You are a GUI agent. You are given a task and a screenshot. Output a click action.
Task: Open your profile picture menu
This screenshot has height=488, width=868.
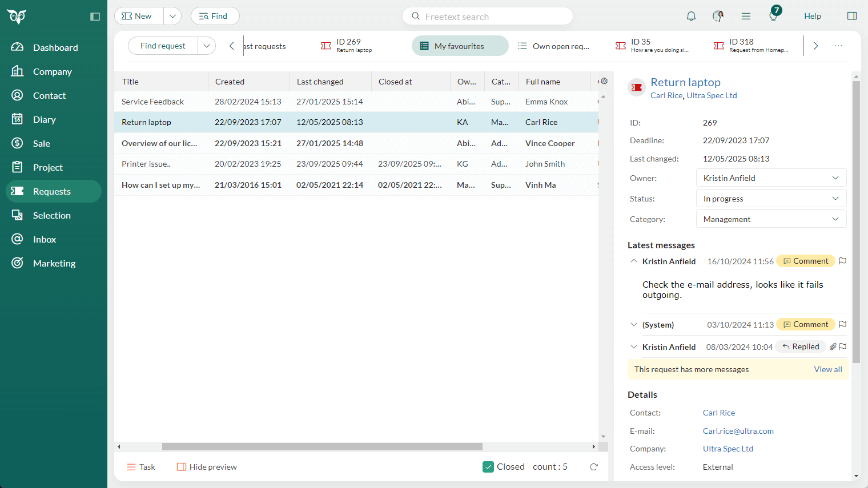point(718,15)
